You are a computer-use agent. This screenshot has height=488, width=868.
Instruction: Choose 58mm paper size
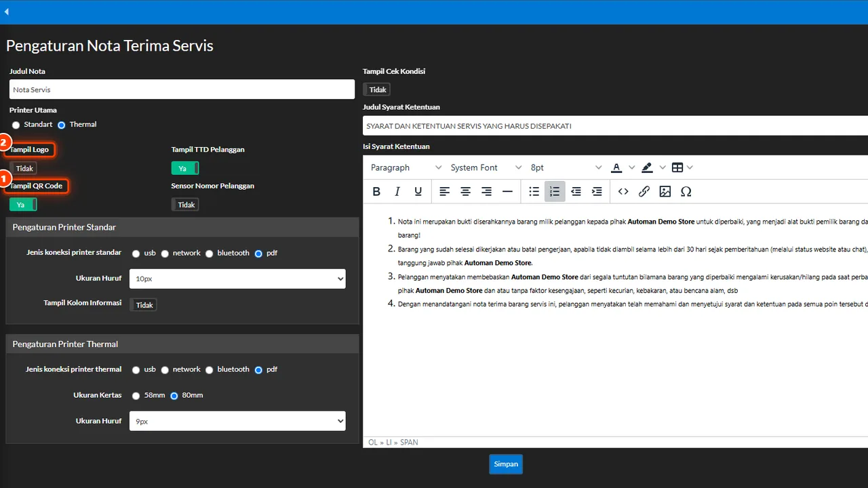(136, 396)
